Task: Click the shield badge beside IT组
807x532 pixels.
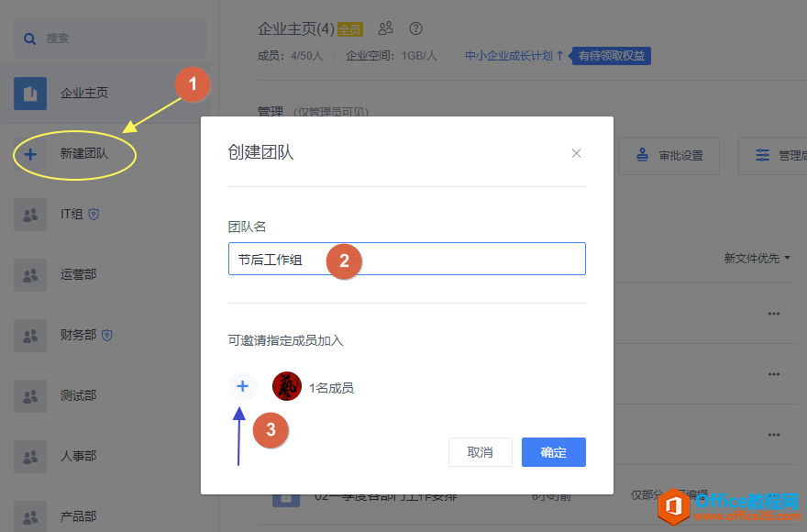Action: [94, 215]
